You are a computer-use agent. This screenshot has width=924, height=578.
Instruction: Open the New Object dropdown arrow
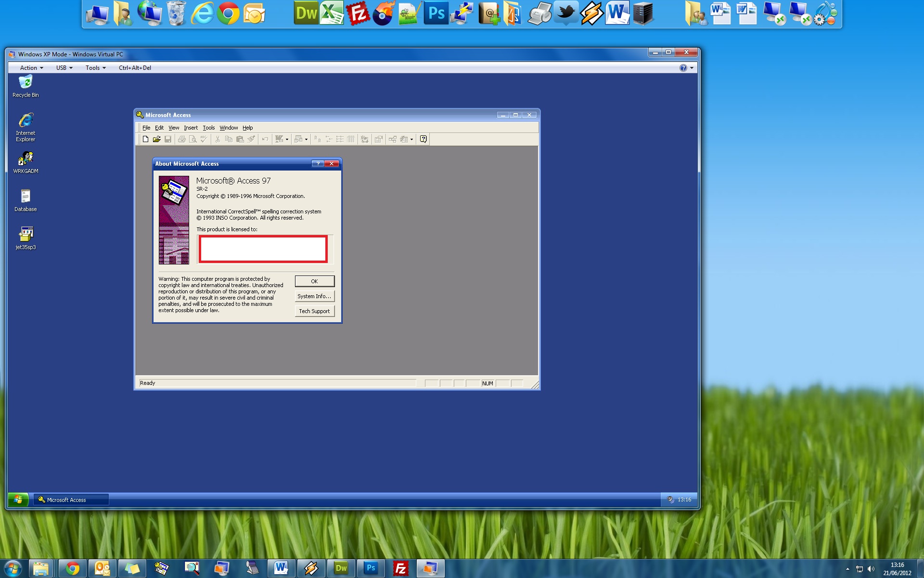point(411,139)
